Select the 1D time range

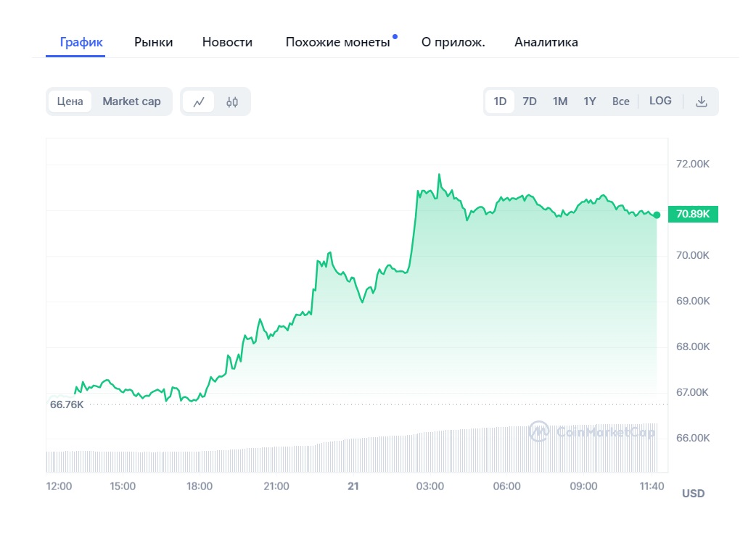[500, 101]
